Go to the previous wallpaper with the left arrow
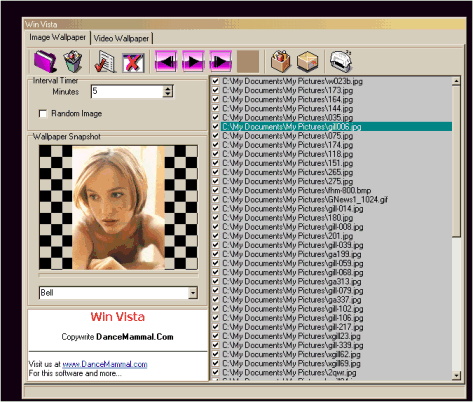This screenshot has width=473, height=402. (x=166, y=61)
